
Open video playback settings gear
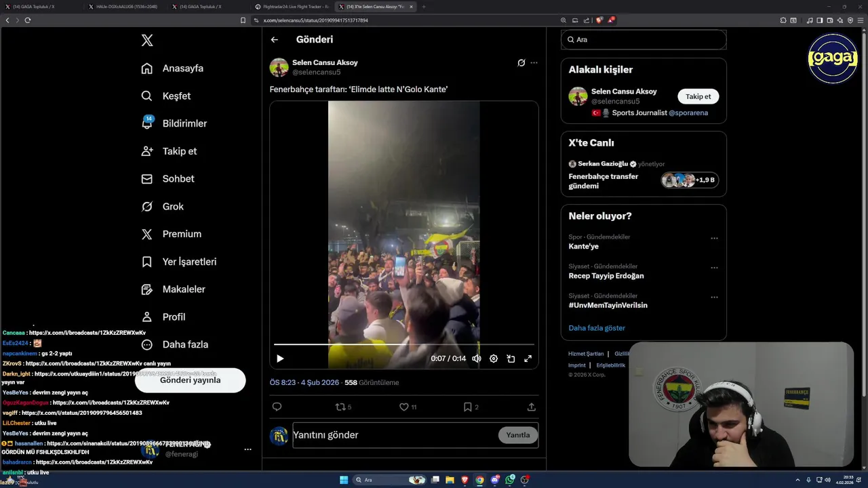click(x=494, y=359)
